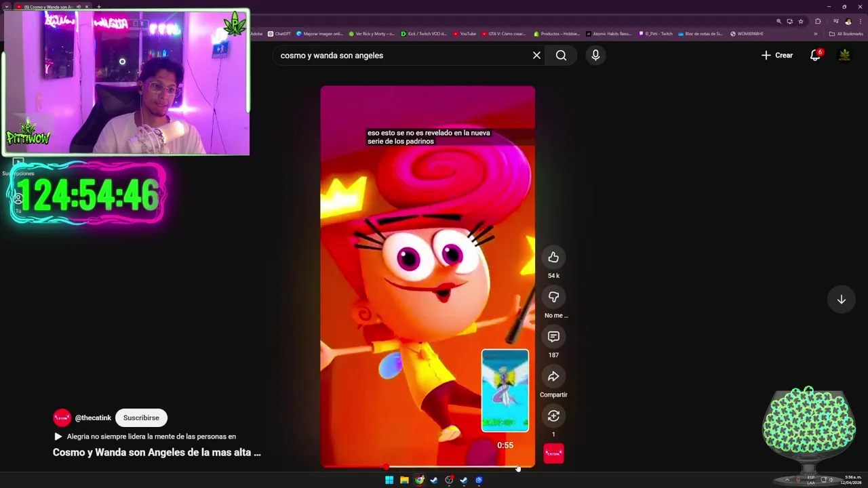Open the short's 187 comments
The height and width of the screenshot is (488, 868).
pyautogui.click(x=553, y=337)
